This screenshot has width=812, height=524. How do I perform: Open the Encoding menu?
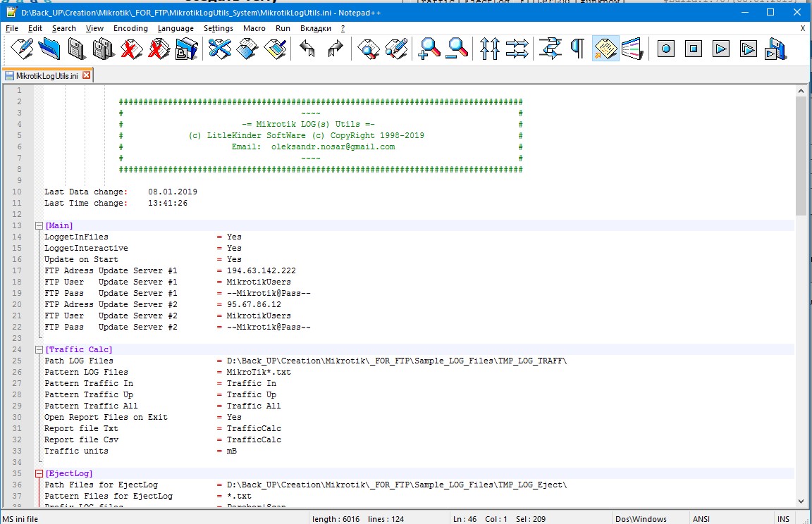[130, 28]
